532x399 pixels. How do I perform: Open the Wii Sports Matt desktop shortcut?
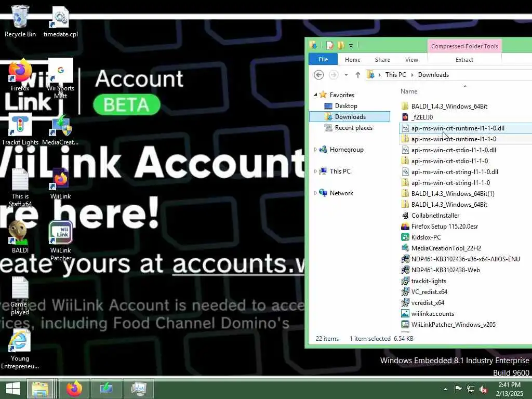point(61,79)
